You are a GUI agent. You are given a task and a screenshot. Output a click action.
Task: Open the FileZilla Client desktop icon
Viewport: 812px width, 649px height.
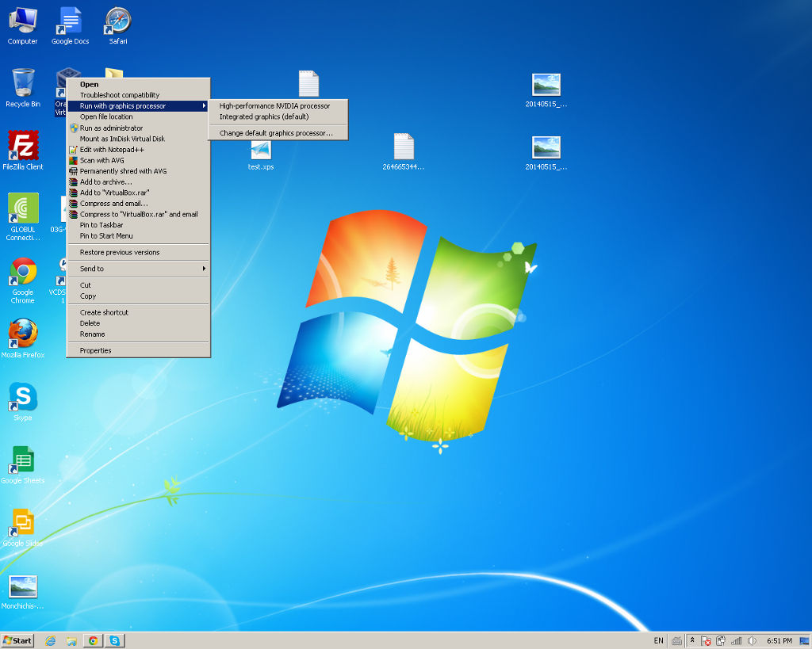[23, 147]
